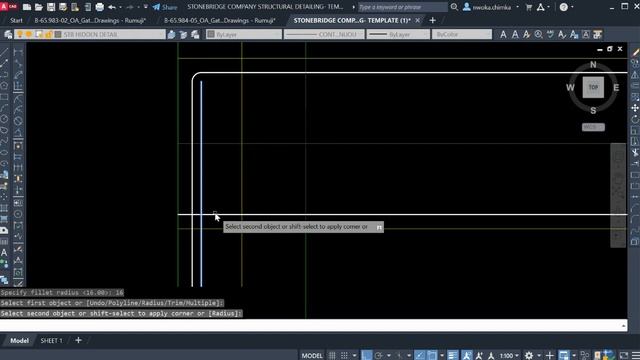This screenshot has height=360, width=640.
Task: Close the STONEBRIDGE TEMPLATE (1) tab
Action: 418,20
